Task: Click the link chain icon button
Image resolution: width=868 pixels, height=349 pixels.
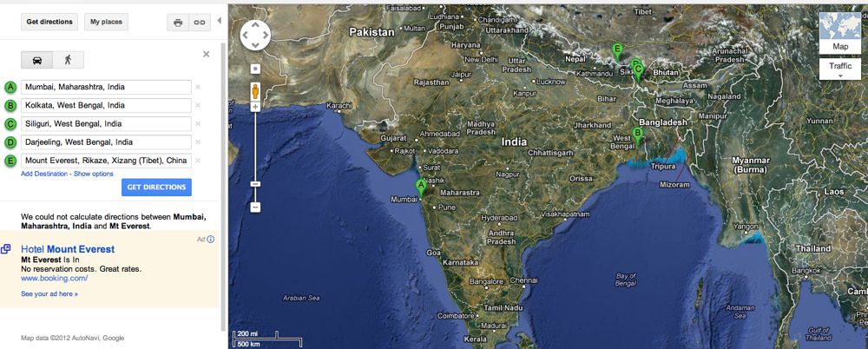Action: click(199, 23)
